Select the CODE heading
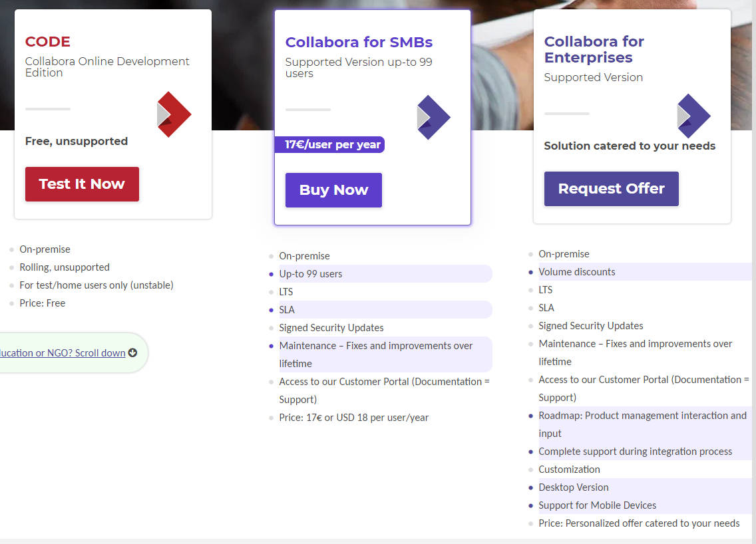The height and width of the screenshot is (544, 756). (x=47, y=41)
